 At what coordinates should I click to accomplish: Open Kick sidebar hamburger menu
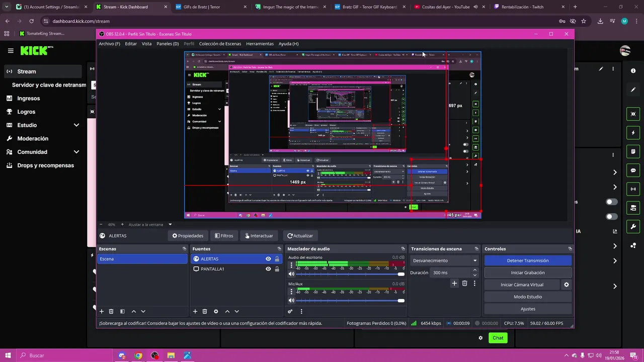coord(11,51)
